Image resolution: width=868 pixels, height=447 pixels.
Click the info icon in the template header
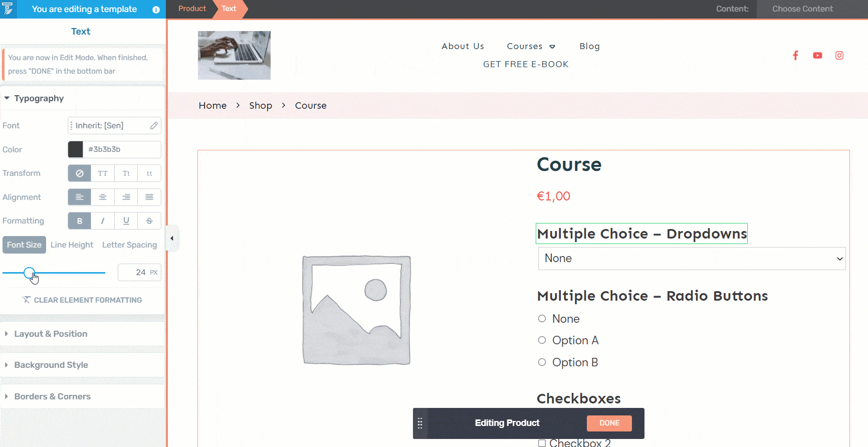tap(156, 10)
